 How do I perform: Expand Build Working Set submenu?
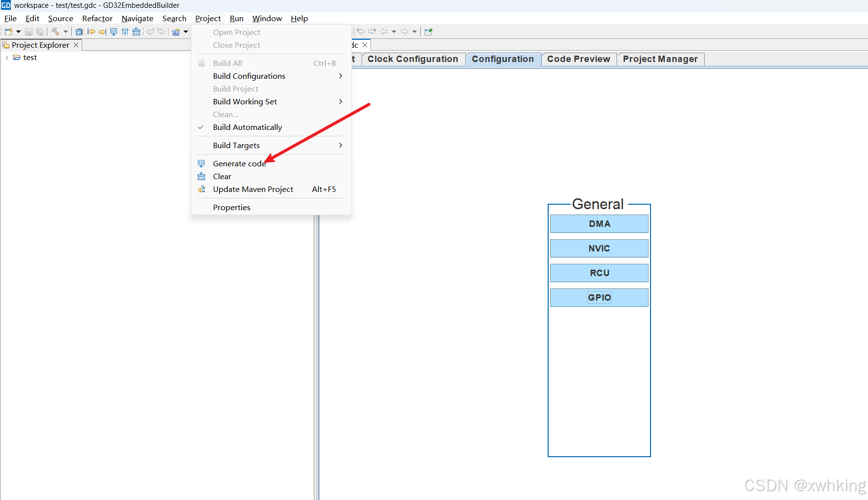(x=271, y=101)
